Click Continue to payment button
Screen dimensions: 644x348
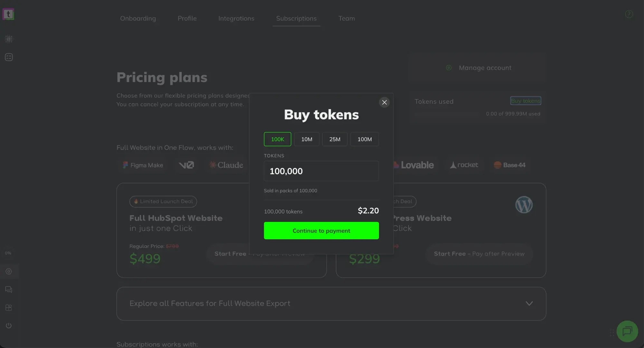[321, 231]
